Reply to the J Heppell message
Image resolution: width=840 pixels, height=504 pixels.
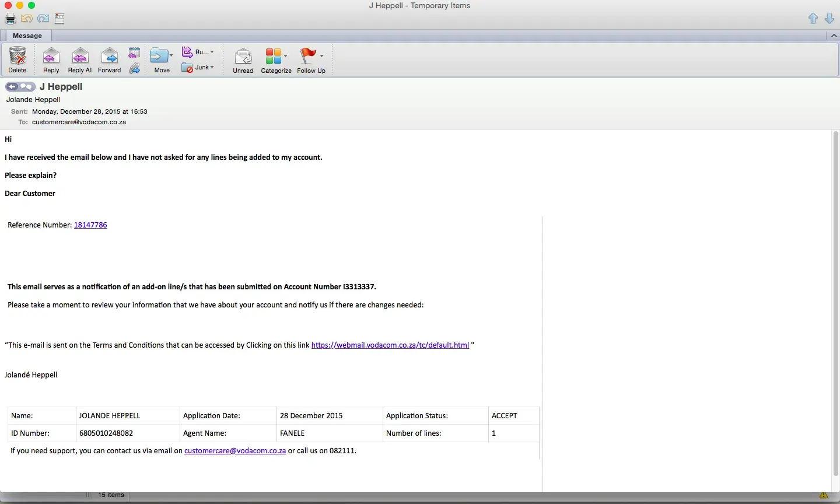point(51,57)
